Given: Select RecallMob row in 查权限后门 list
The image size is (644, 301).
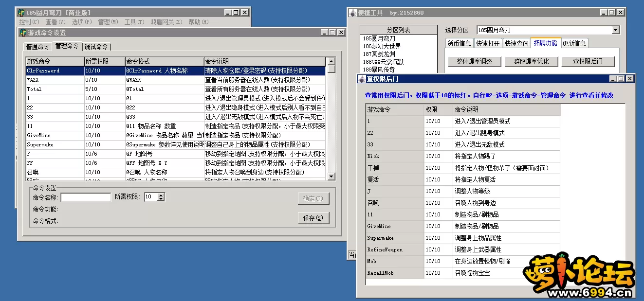Looking at the screenshot, I should [463, 273].
